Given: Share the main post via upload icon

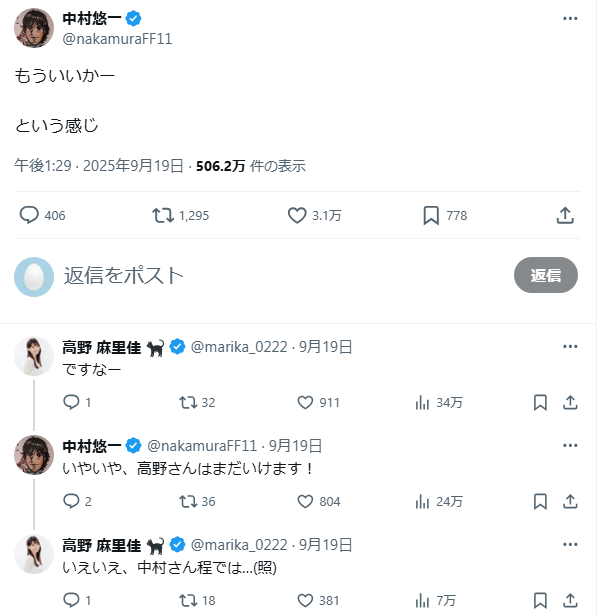Looking at the screenshot, I should click(564, 215).
